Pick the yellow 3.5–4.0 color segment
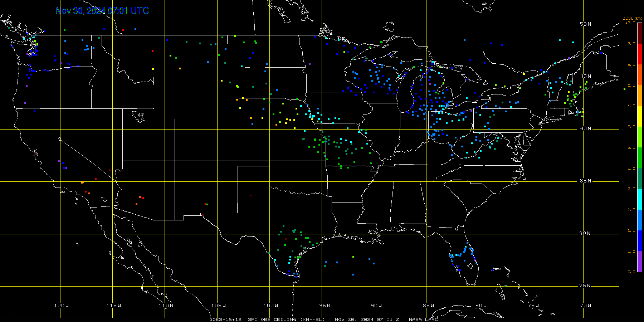This screenshot has width=644, height=322. click(x=640, y=116)
